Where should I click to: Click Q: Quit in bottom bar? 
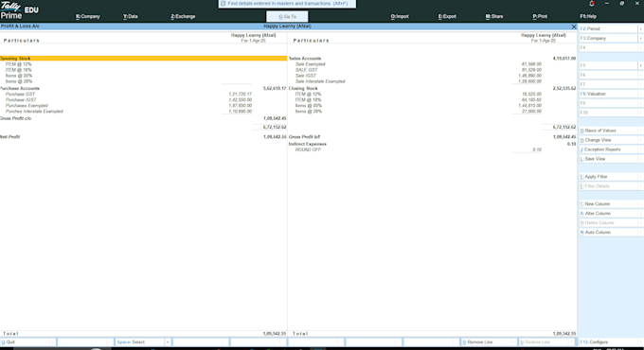coord(25,342)
